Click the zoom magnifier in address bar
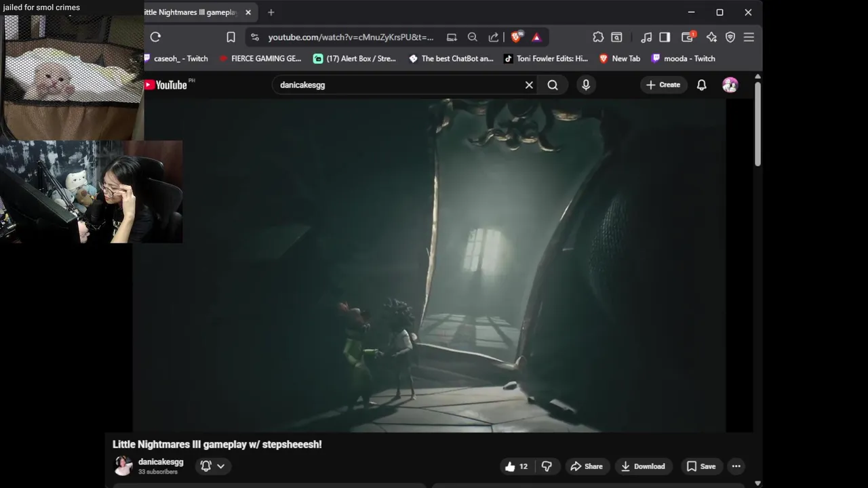This screenshot has height=488, width=868. click(473, 37)
